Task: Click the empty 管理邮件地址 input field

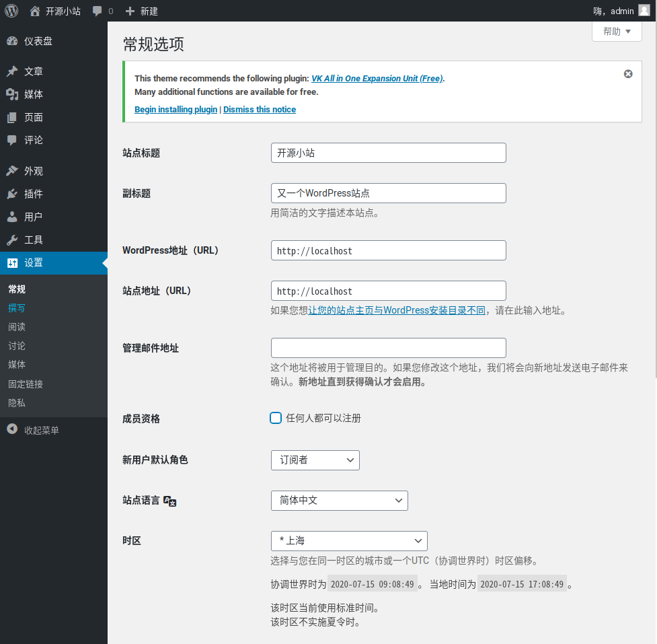Action: click(x=389, y=348)
